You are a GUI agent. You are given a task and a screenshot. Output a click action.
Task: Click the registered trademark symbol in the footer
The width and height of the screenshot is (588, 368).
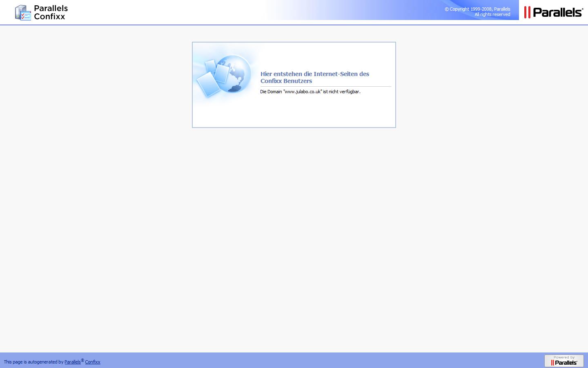pyautogui.click(x=82, y=360)
